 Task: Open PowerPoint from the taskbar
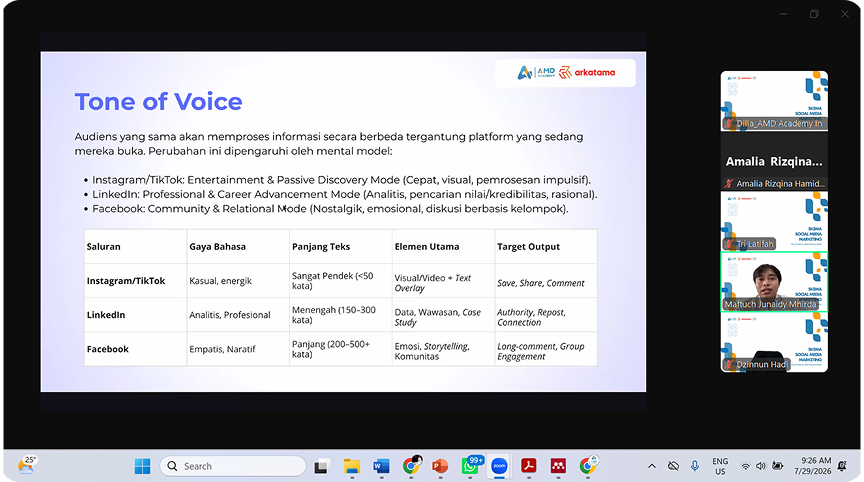coord(440,467)
